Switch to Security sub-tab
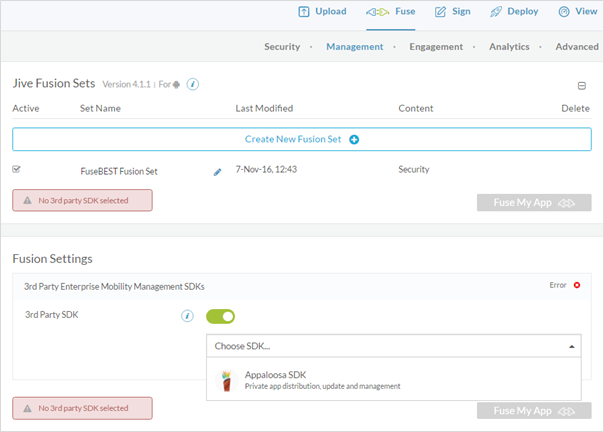Viewport: 604px width, 432px height. pyautogui.click(x=282, y=47)
